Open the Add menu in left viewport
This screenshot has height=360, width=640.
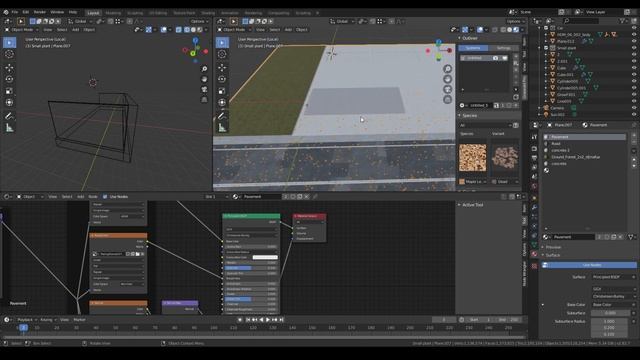click(x=76, y=29)
